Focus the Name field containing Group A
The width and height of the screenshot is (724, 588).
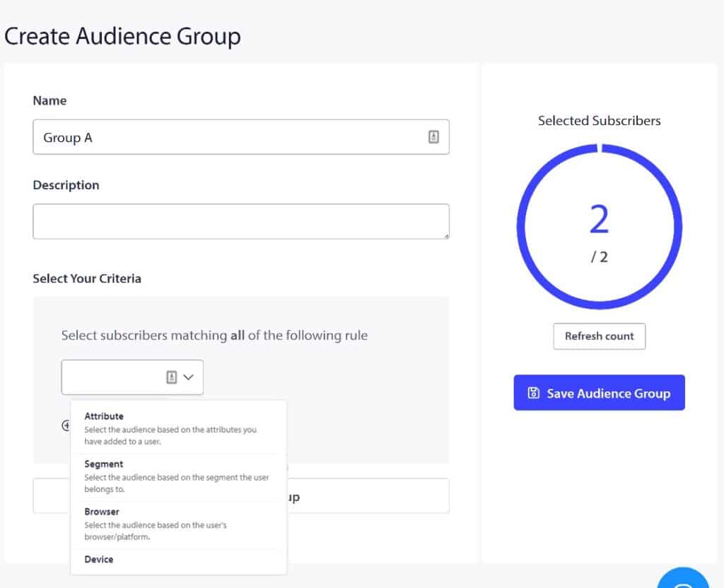pyautogui.click(x=226, y=137)
